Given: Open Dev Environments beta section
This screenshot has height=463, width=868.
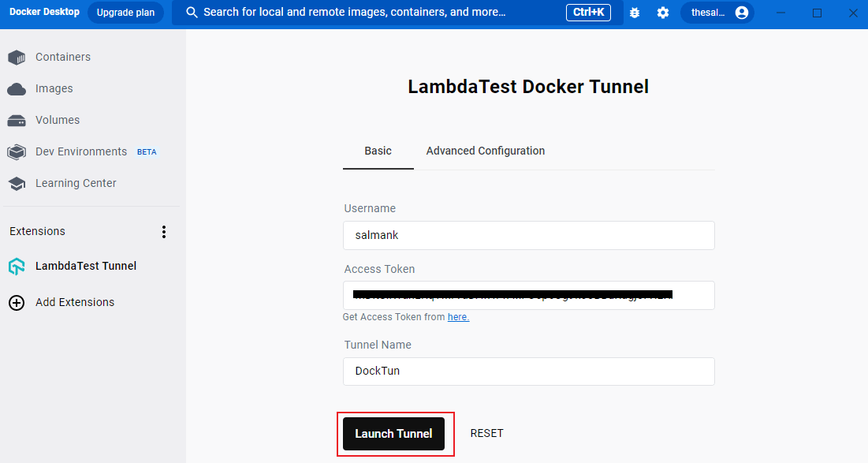Looking at the screenshot, I should [81, 151].
